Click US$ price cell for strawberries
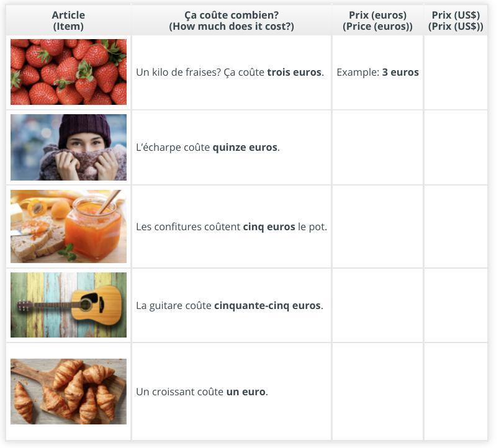 pyautogui.click(x=456, y=72)
